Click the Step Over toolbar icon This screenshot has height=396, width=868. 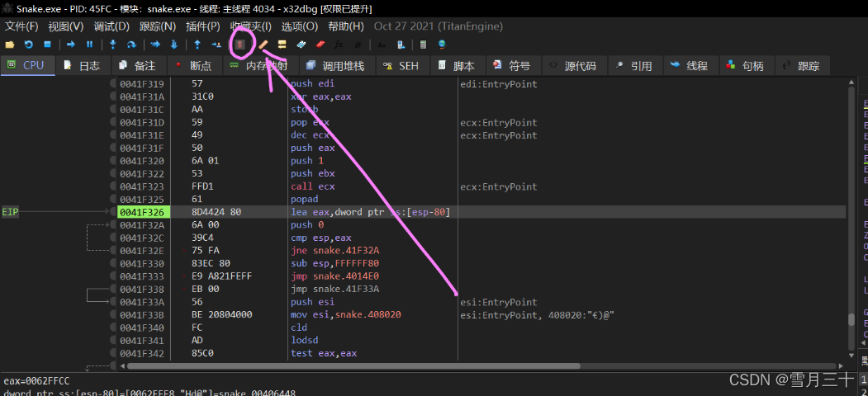[x=132, y=45]
